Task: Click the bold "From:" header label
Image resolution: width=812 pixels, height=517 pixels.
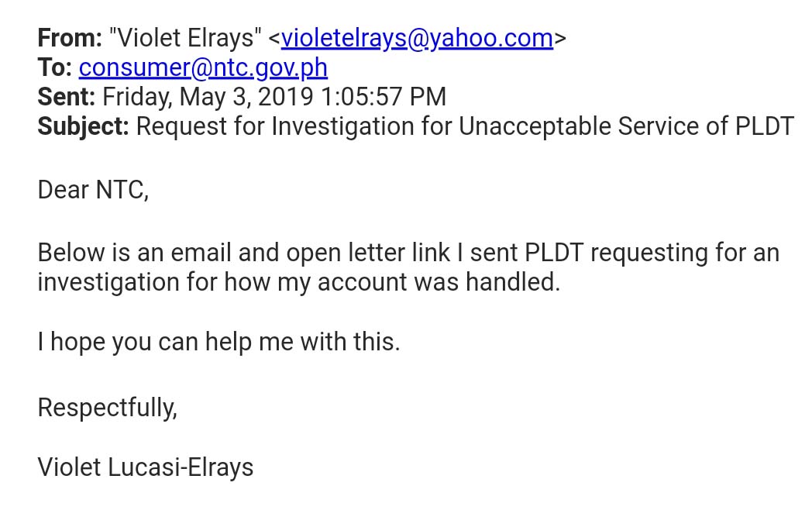Action: [x=70, y=38]
